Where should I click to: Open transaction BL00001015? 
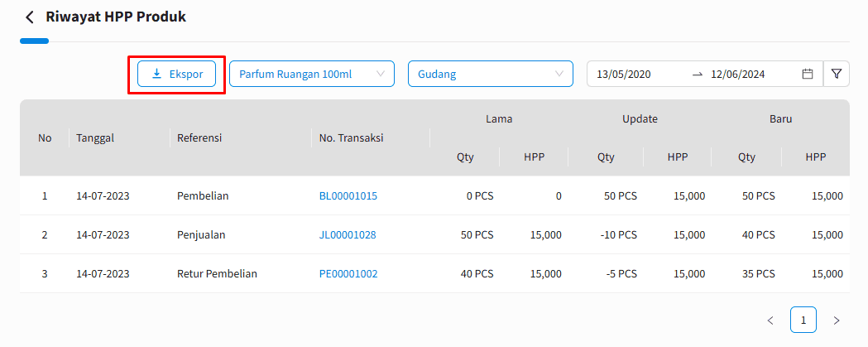[348, 195]
